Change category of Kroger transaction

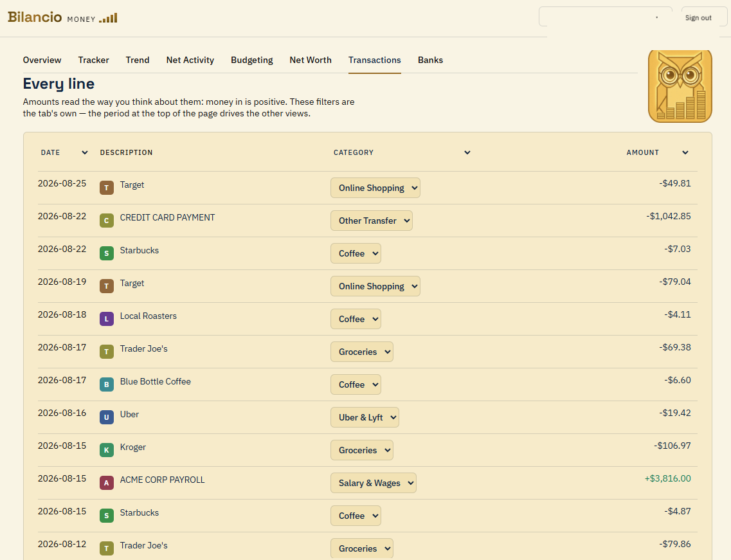362,450
